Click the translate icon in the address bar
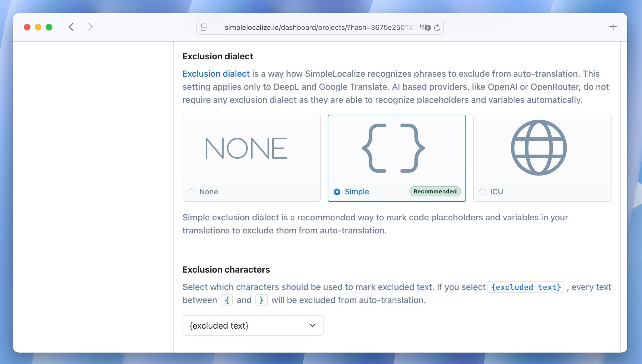The width and height of the screenshot is (642, 364). tap(425, 27)
